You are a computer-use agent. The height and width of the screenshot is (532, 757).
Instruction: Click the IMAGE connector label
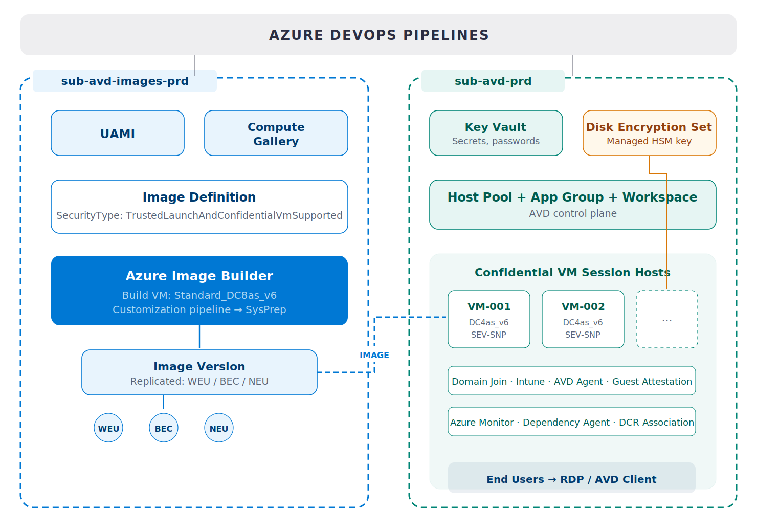coord(374,355)
